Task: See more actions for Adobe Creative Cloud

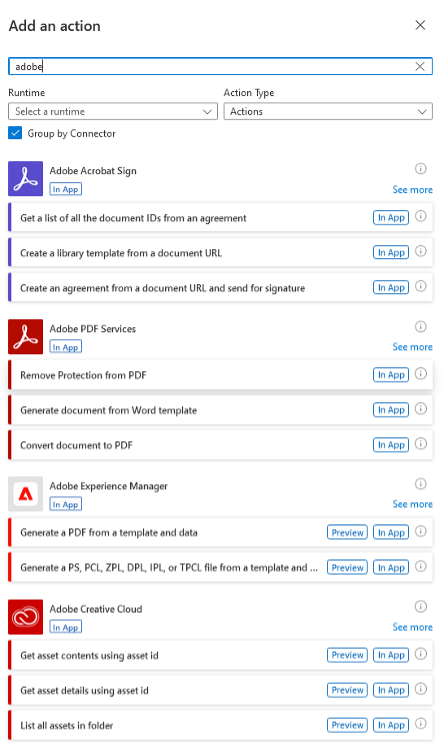Action: 412,627
